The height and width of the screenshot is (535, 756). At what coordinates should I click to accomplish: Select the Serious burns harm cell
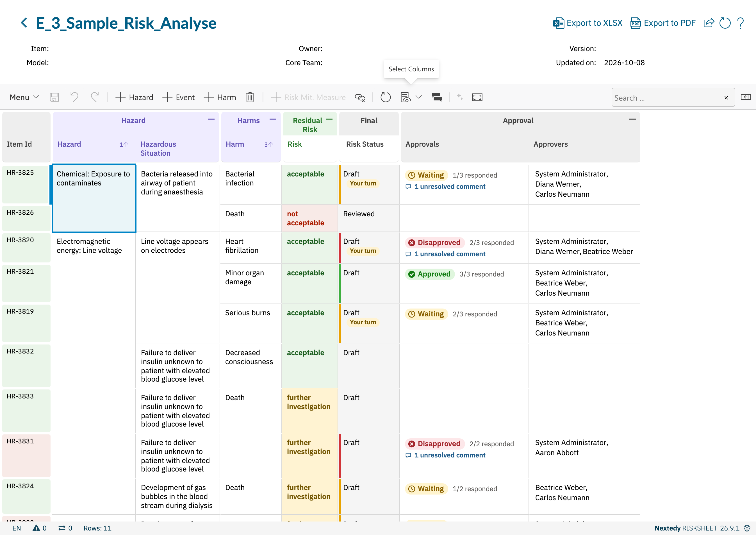[x=251, y=323]
